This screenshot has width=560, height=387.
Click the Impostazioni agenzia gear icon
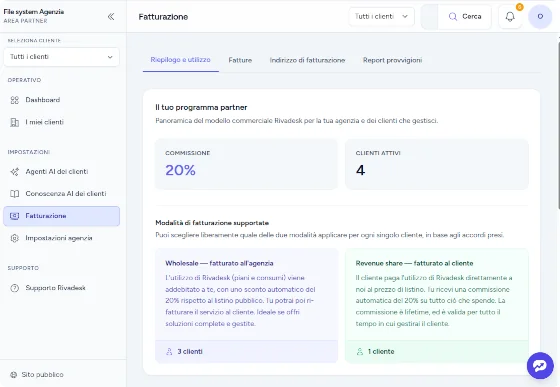coord(15,238)
